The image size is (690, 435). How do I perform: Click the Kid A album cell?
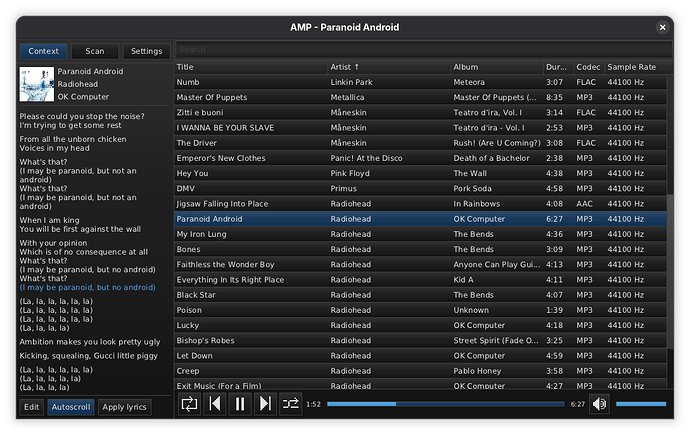click(463, 280)
